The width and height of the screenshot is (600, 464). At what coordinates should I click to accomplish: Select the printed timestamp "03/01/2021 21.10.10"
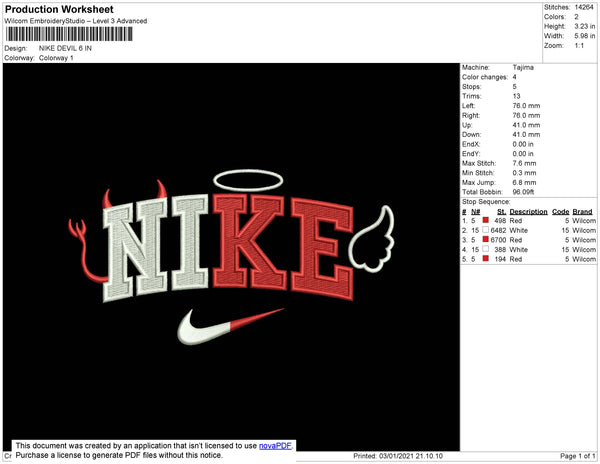(x=411, y=456)
